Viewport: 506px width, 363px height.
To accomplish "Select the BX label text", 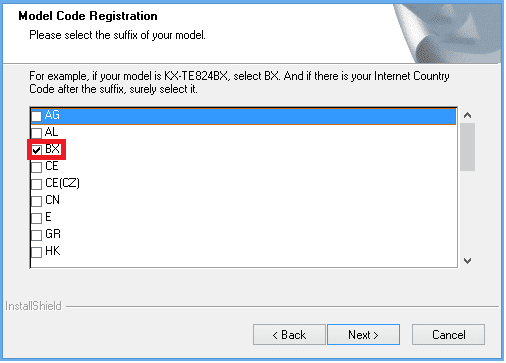I will [52, 149].
